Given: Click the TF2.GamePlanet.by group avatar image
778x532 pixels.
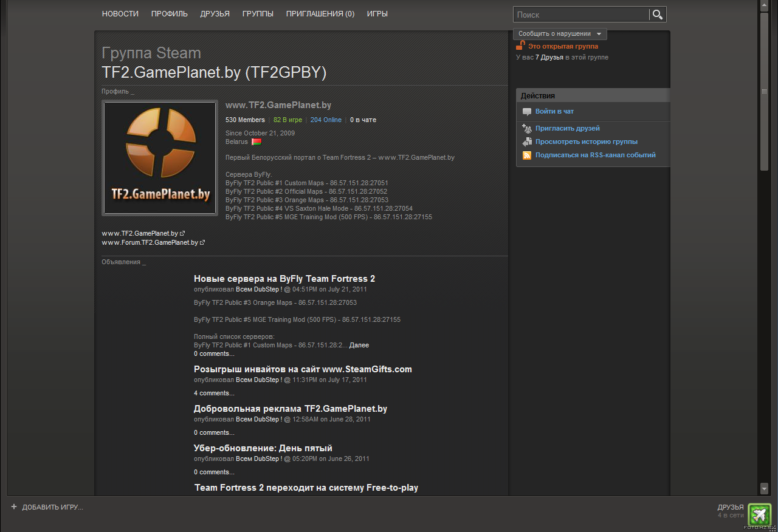Looking at the screenshot, I should (x=160, y=158).
